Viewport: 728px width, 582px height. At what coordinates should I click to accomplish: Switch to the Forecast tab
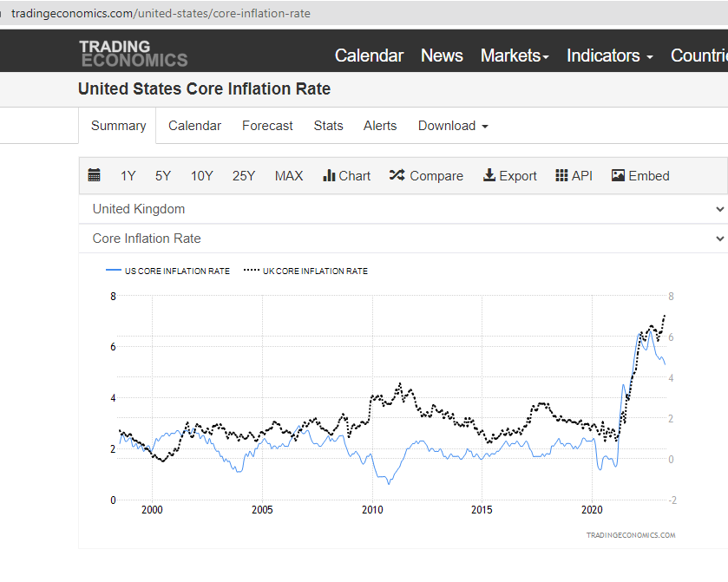coord(267,126)
